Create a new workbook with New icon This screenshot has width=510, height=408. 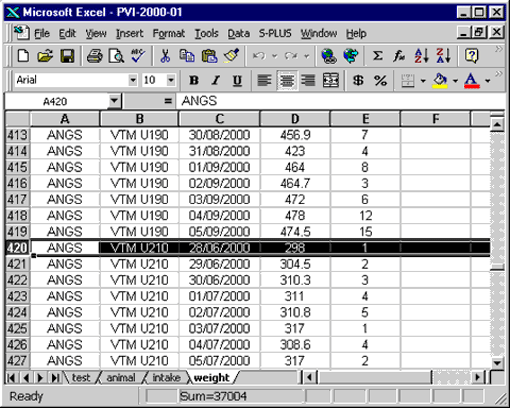tap(23, 56)
